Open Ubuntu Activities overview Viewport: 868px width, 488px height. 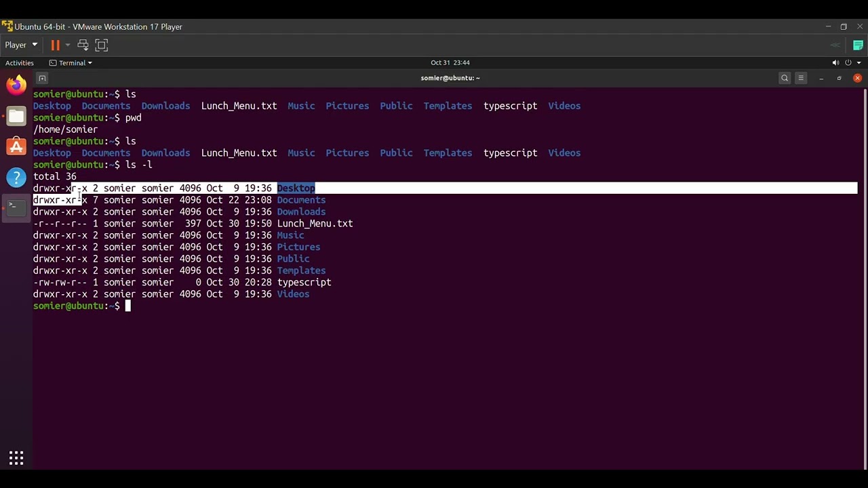pyautogui.click(x=20, y=62)
